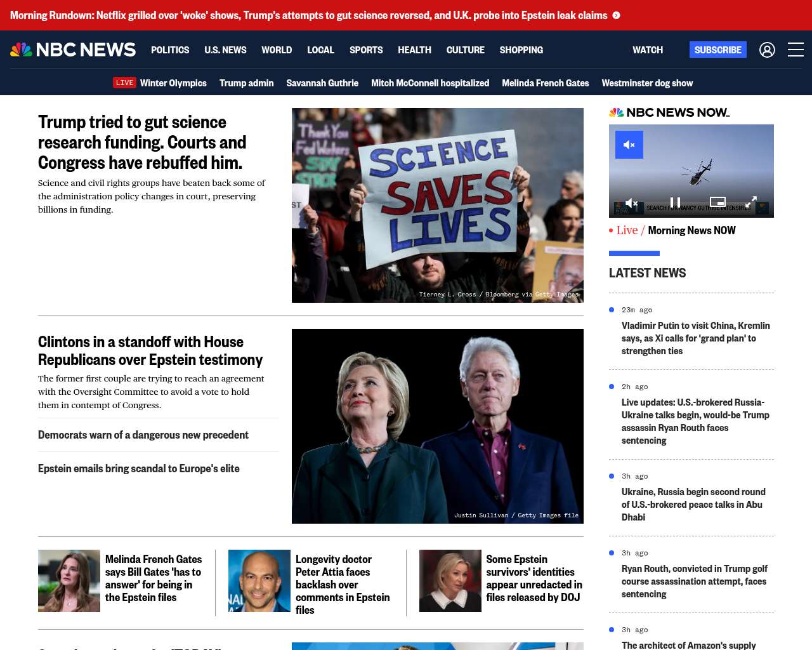Click the 'Morning News NOW' live link

(x=691, y=230)
